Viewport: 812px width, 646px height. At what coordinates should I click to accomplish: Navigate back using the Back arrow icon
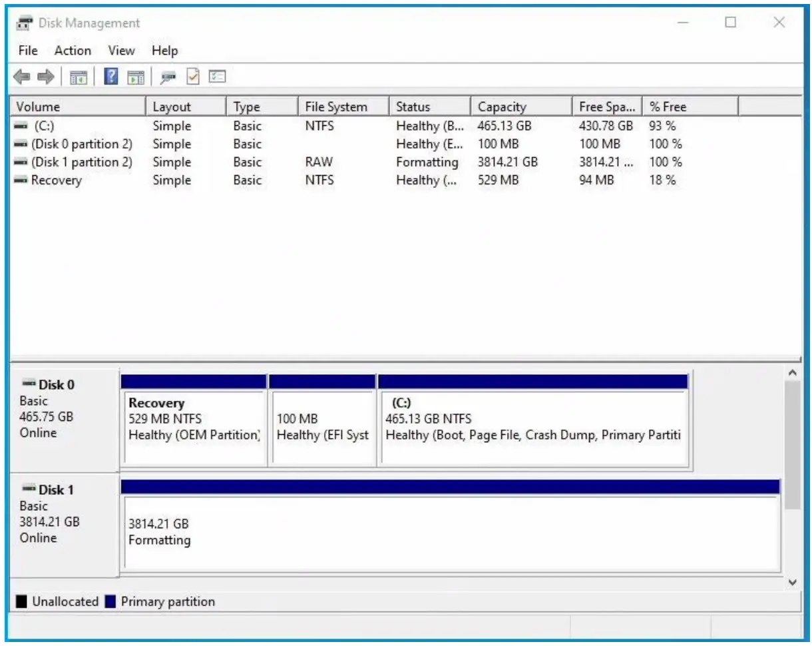pyautogui.click(x=23, y=75)
